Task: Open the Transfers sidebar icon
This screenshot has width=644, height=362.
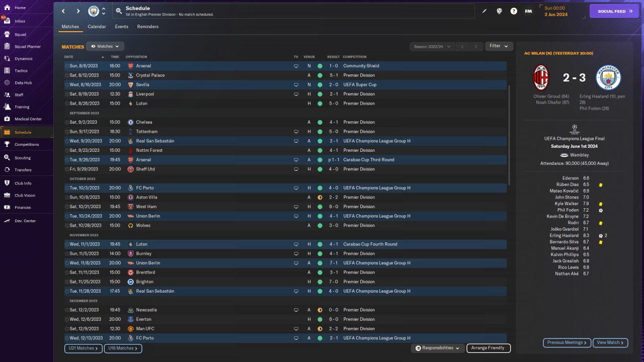Action: click(8, 170)
